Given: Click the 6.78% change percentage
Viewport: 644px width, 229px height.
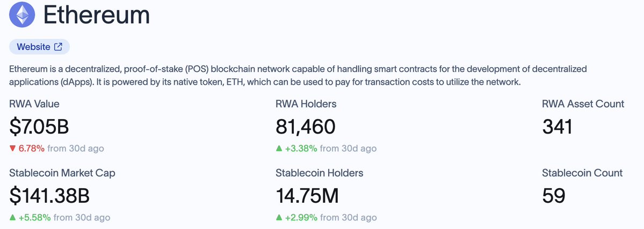Looking at the screenshot, I should click(32, 149).
